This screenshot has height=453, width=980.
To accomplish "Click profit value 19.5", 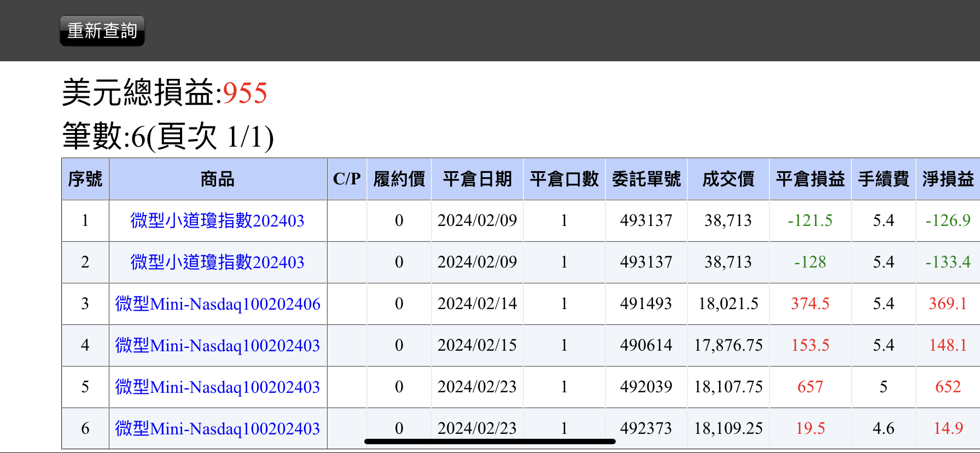I will coord(810,428).
